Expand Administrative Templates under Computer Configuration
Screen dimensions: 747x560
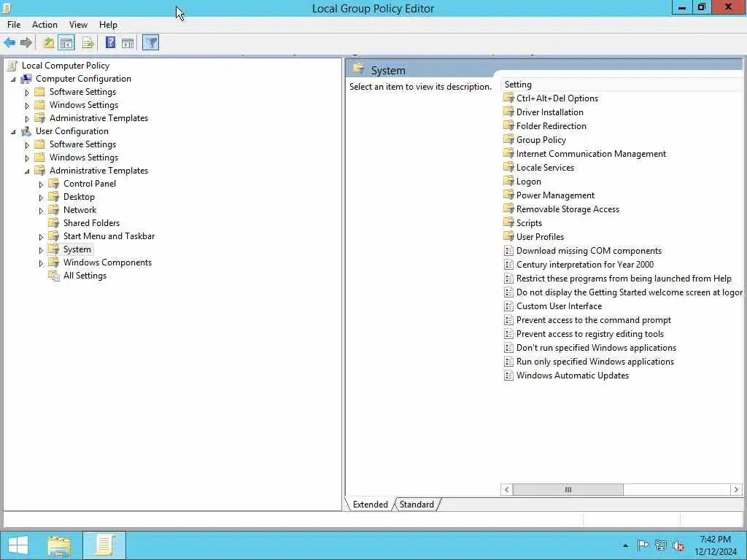27,119
